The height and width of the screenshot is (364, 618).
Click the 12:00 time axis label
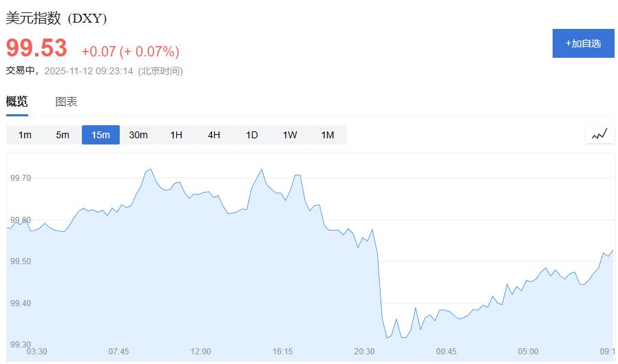point(201,352)
